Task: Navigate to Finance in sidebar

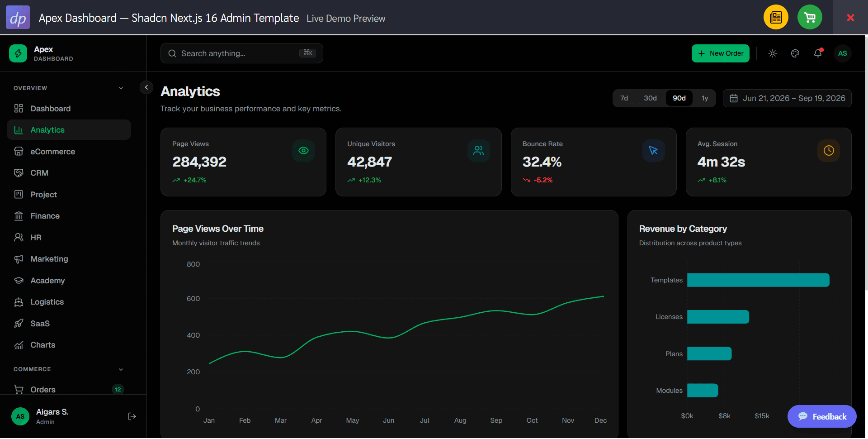Action: click(69, 216)
